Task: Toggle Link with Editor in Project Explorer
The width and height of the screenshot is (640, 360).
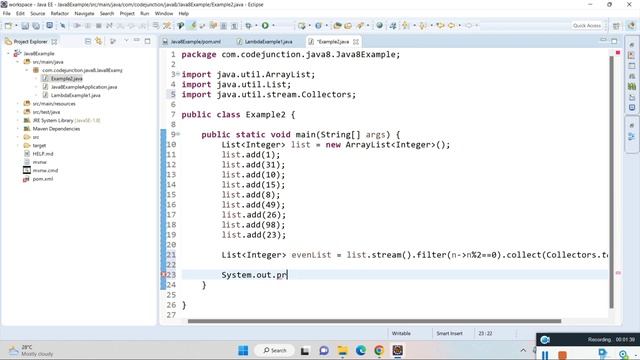Action: tap(98, 41)
